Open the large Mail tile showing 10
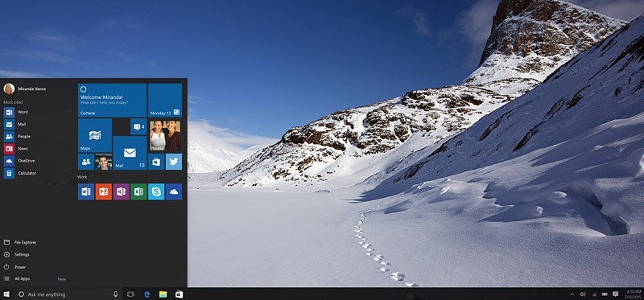The image size is (644, 300). [x=130, y=153]
